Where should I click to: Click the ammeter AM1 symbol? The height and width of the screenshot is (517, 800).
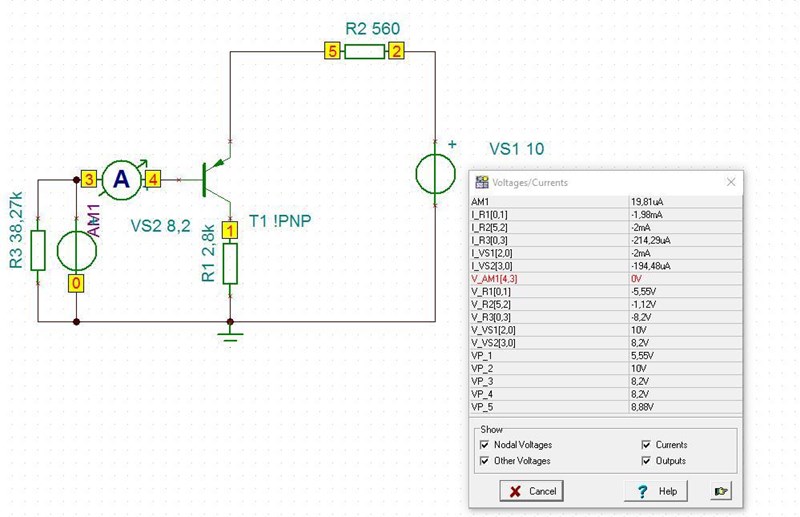[x=122, y=179]
